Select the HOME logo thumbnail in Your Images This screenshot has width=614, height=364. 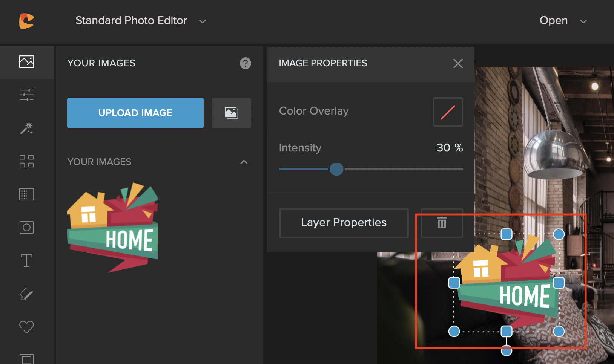pos(112,227)
